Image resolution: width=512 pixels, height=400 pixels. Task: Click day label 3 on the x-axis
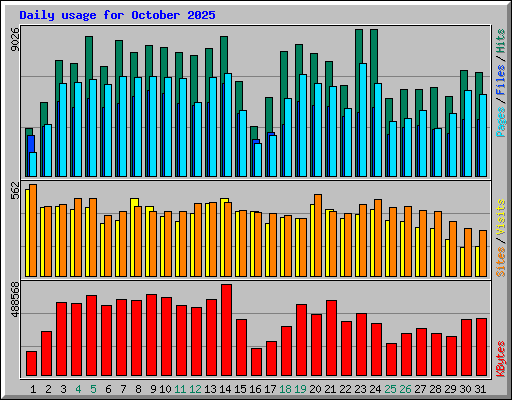pyautogui.click(x=63, y=389)
